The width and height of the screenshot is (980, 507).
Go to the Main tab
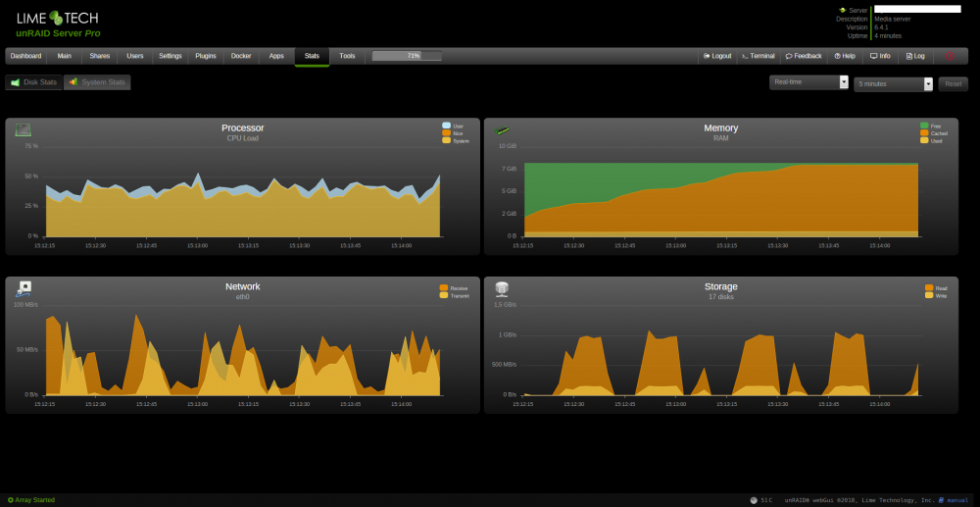tap(65, 56)
